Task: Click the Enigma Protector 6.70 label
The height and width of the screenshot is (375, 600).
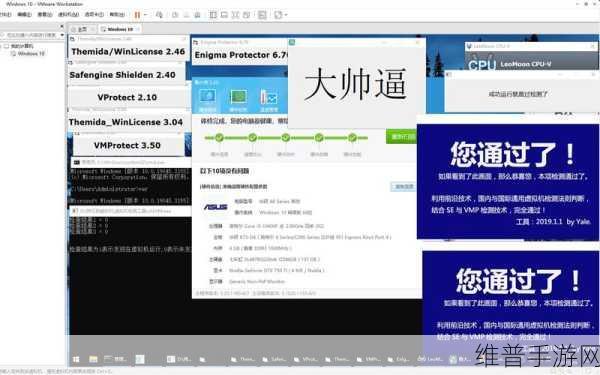Action: click(241, 55)
